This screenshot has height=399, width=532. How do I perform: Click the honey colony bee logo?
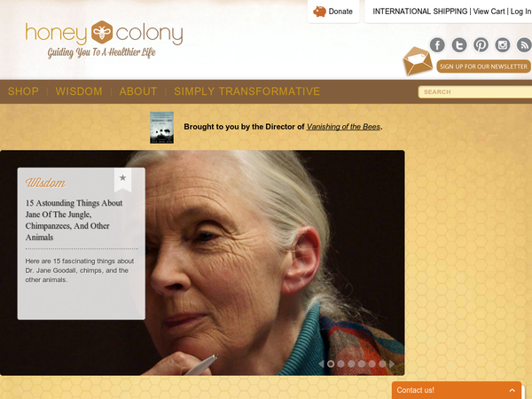(102, 32)
